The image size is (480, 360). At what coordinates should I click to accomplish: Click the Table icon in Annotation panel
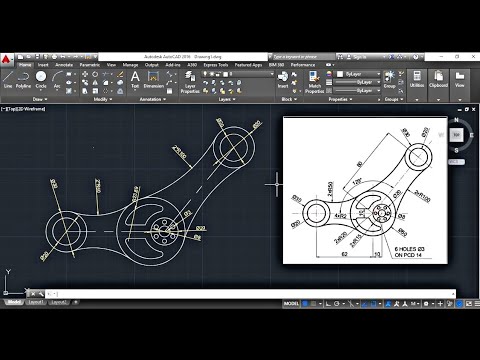tap(169, 91)
